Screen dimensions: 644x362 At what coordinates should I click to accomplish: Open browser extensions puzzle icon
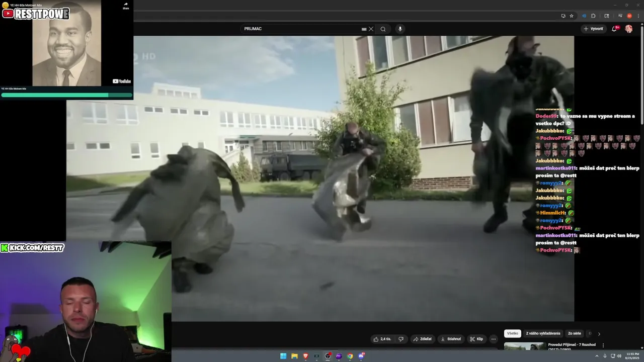pos(593,16)
